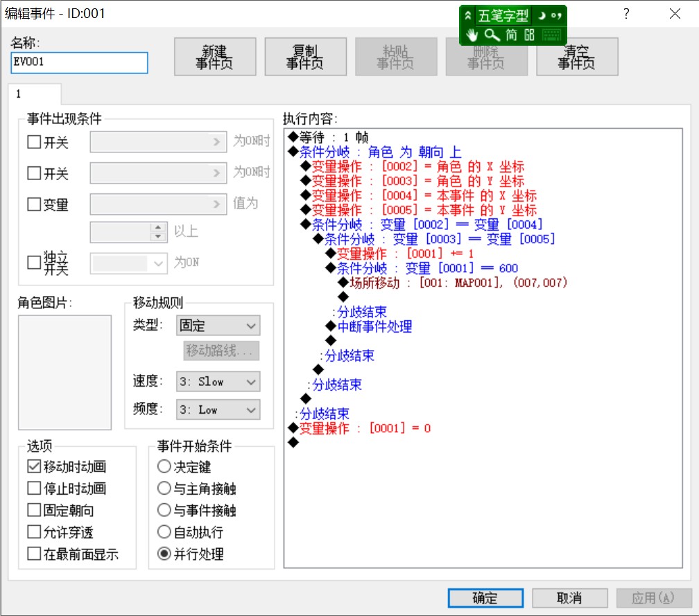The height and width of the screenshot is (616, 699).
Task: Open the 速度 dropdown showing 3: Slow
Action: tap(218, 382)
